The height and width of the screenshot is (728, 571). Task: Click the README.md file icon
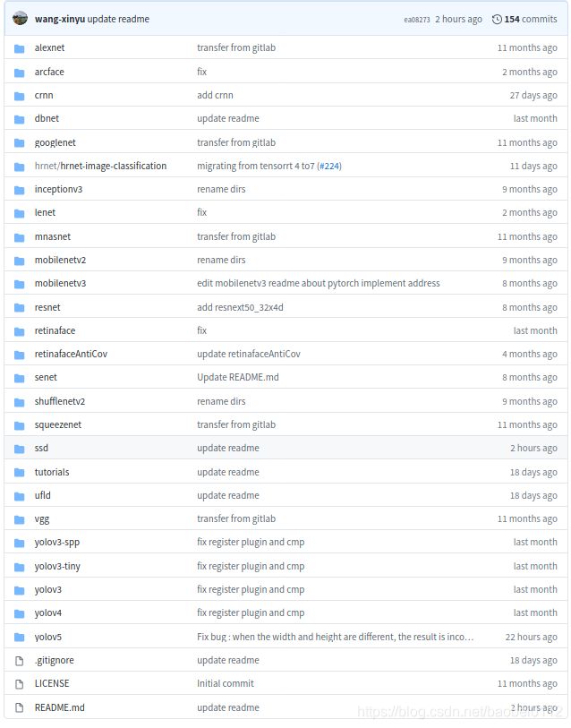tap(19, 707)
